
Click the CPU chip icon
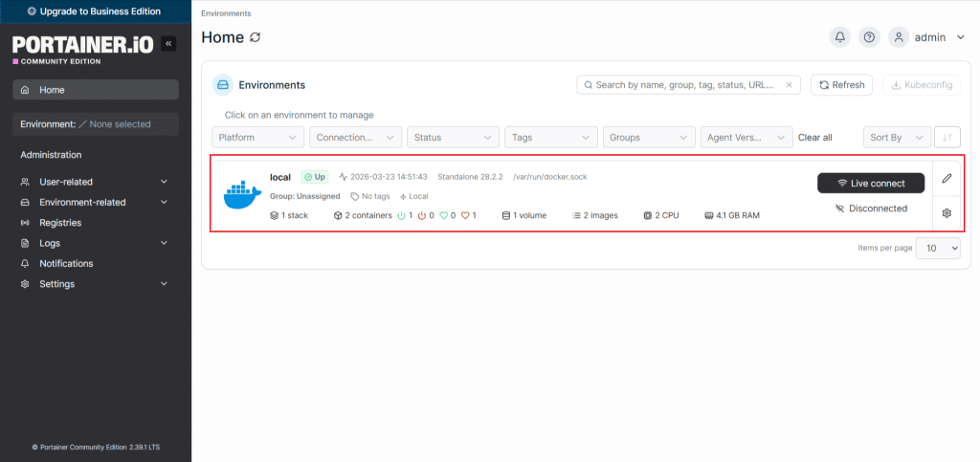click(648, 215)
